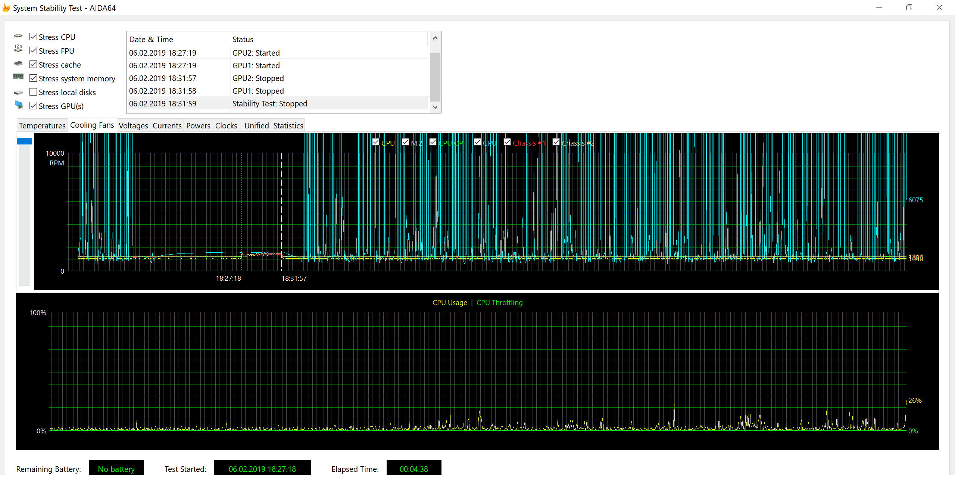This screenshot has width=980, height=492.
Task: Click the blue graph scale slider handle
Action: click(x=24, y=141)
